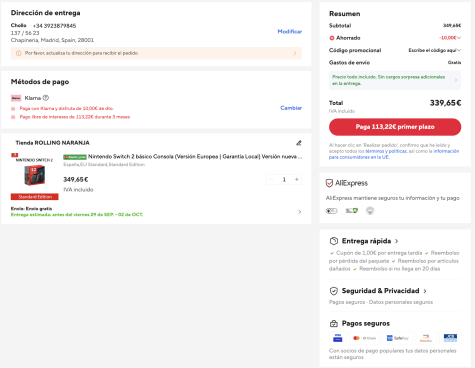Click the Gastos de envío Gratis value
Viewport: 475px width, 368px height.
[x=454, y=63]
